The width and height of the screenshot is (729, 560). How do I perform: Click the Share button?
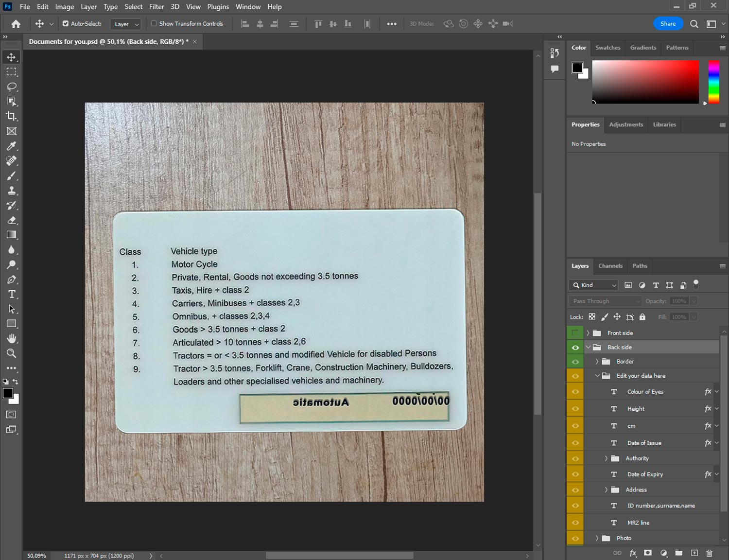[x=668, y=23]
